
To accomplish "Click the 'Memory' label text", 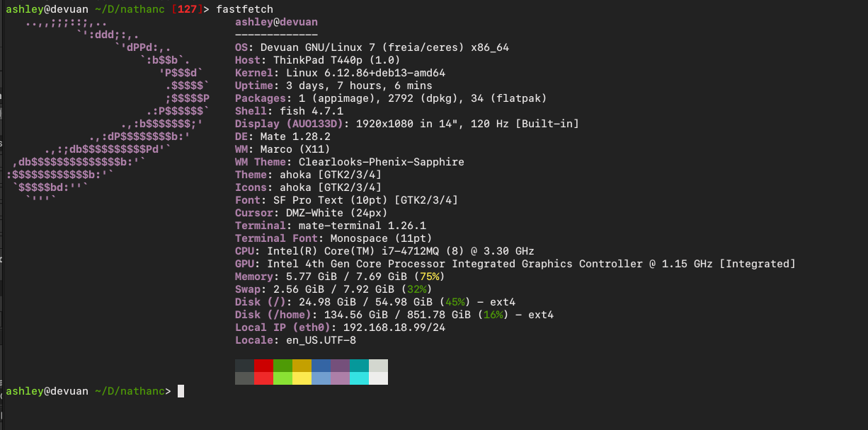I will point(254,277).
